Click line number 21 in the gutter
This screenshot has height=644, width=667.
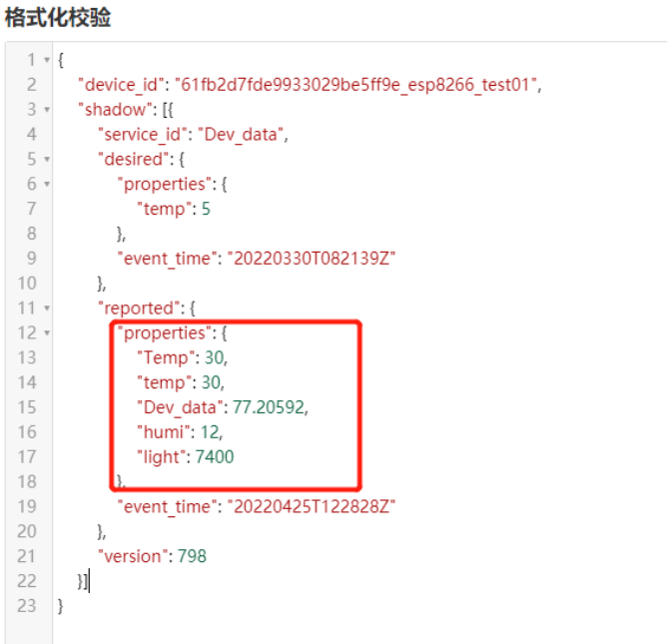pyautogui.click(x=27, y=556)
